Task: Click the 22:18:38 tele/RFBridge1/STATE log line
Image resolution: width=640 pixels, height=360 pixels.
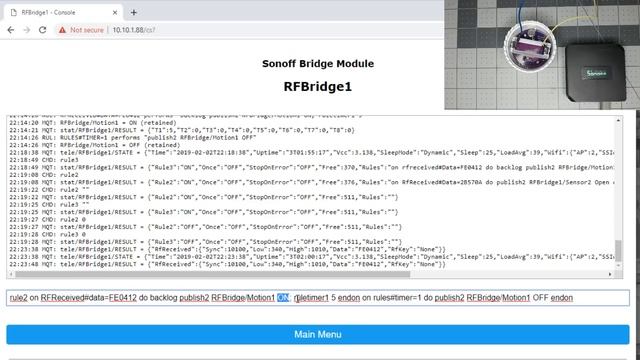Action: [312, 152]
